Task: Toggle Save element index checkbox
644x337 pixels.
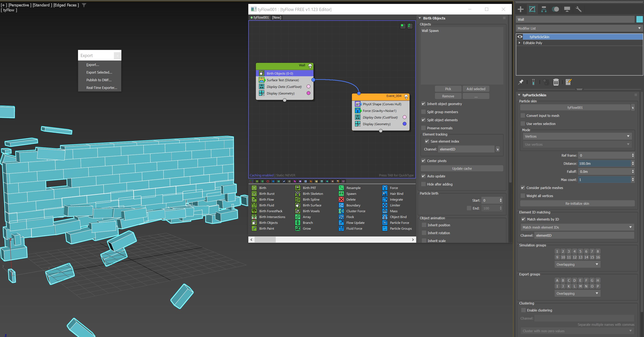Action: 427,141
